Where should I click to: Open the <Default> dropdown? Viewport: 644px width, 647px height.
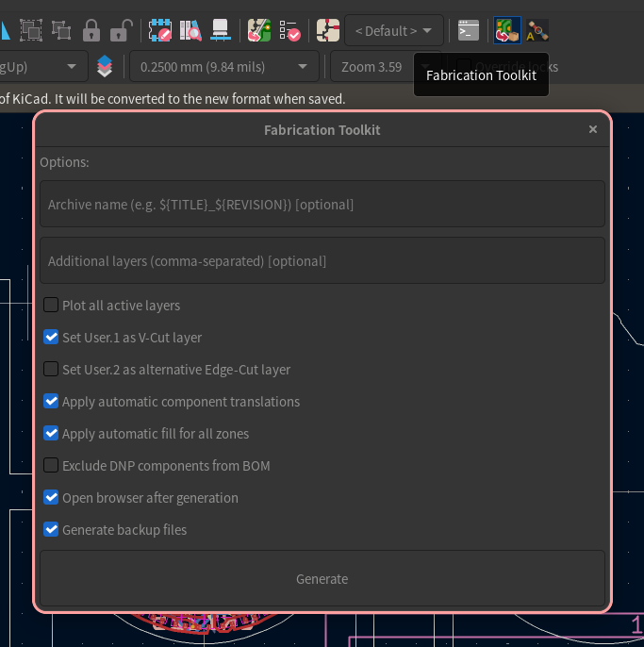394,30
